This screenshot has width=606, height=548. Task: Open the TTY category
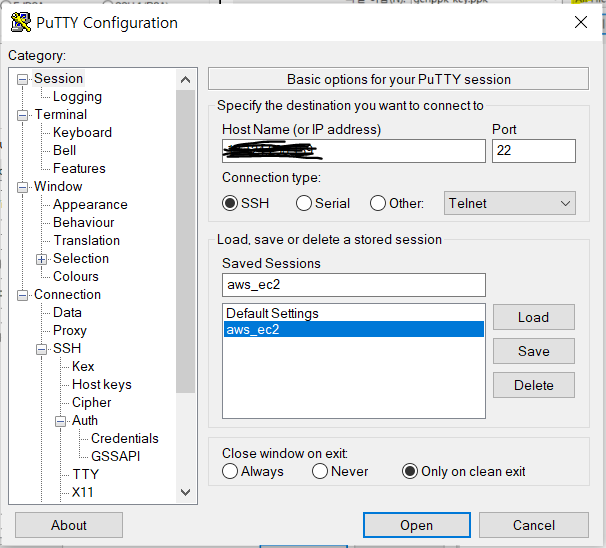85,474
